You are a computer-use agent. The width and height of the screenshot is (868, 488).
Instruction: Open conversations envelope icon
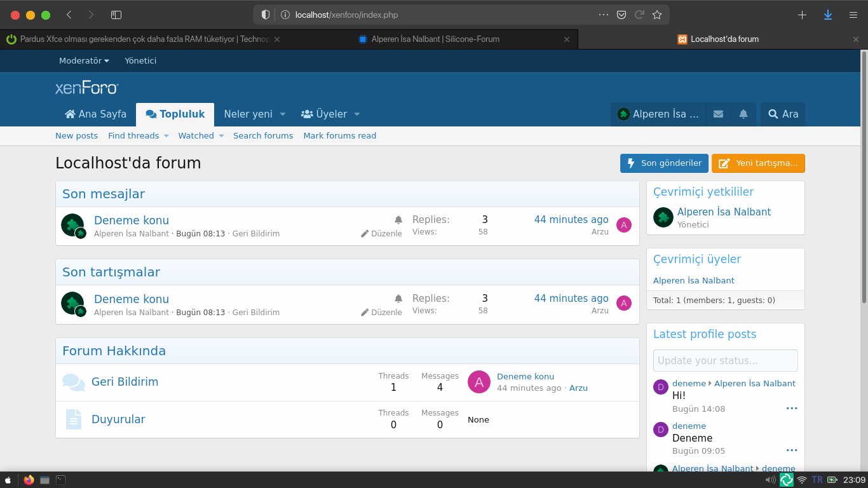(718, 114)
